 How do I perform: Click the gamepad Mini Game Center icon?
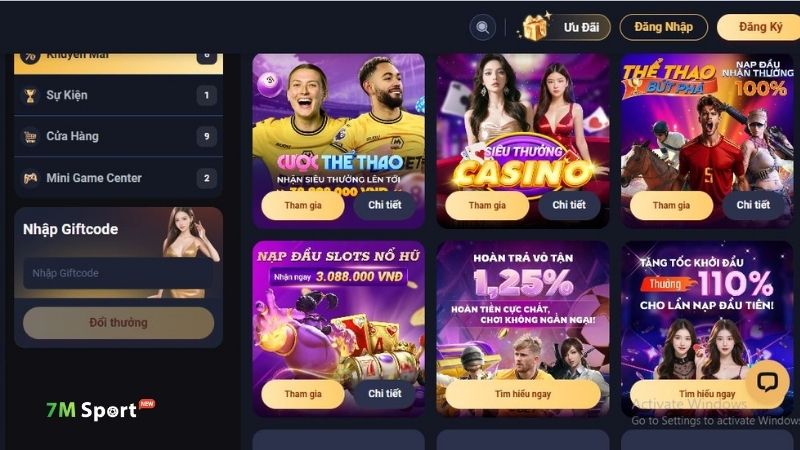(30, 178)
